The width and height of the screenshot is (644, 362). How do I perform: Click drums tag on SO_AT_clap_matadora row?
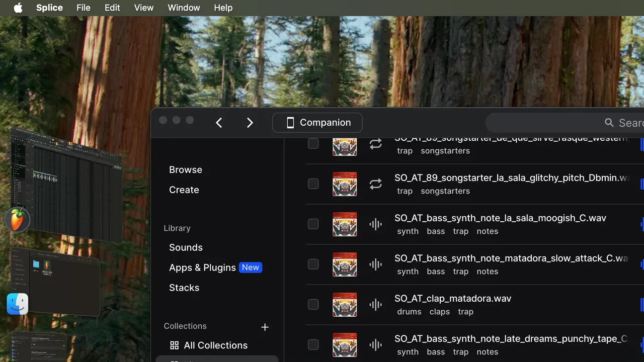click(409, 312)
